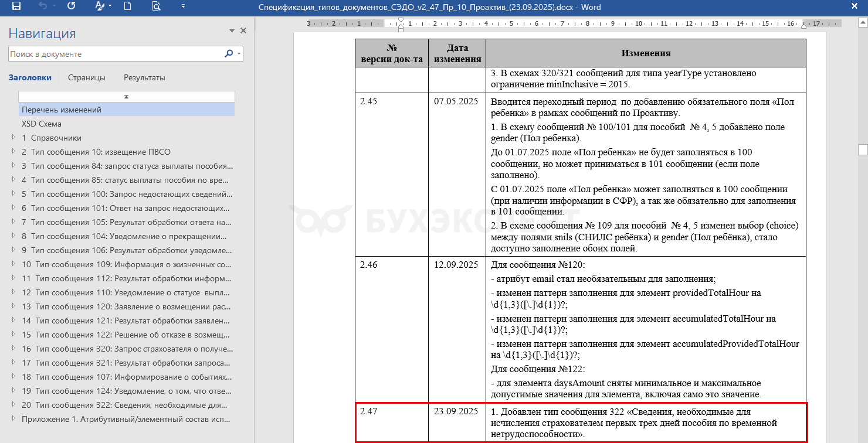Image resolution: width=868 pixels, height=443 pixels.
Task: Go to heading '14 Тип сообщения 121'
Action: click(x=127, y=321)
